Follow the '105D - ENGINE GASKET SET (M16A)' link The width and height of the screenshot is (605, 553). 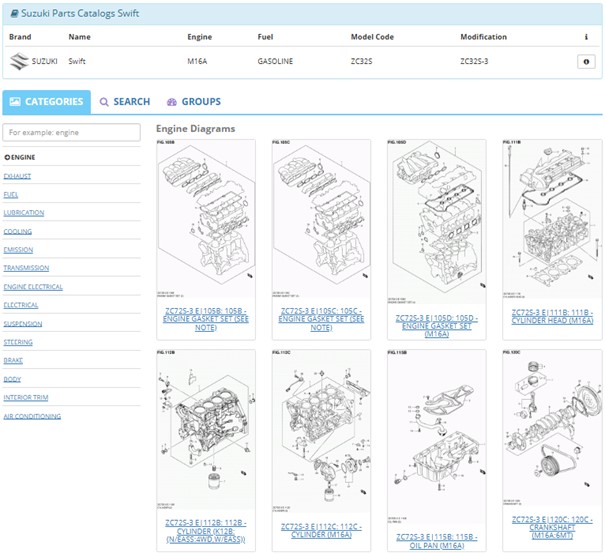coord(437,326)
